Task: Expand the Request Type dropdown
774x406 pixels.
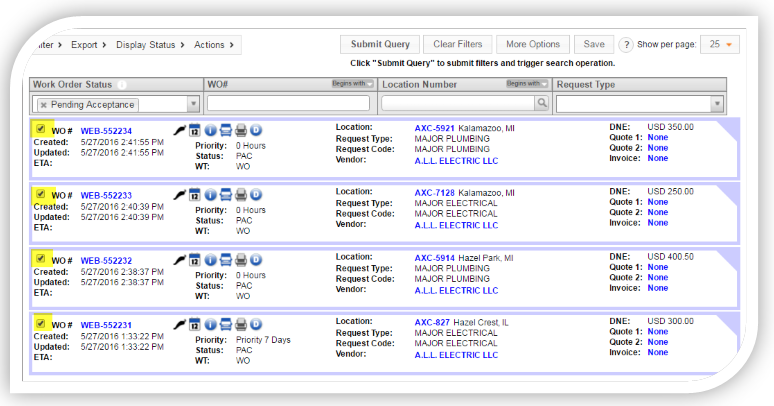Action: (716, 103)
